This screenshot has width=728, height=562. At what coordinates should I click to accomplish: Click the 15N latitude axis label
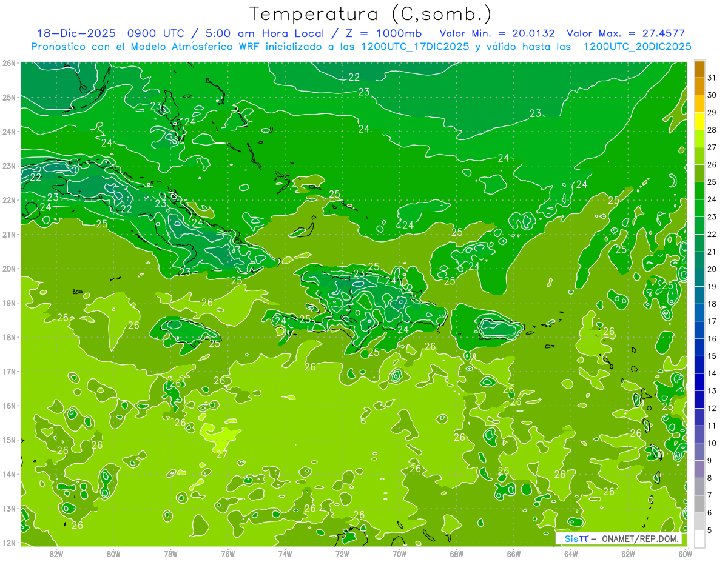tap(9, 440)
